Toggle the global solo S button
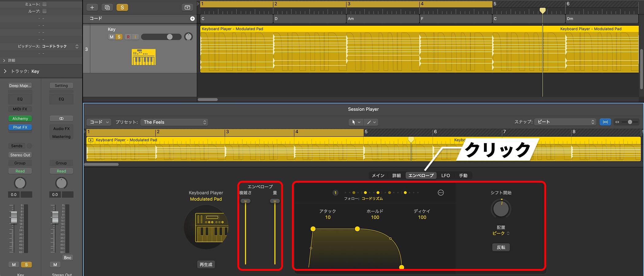 (122, 7)
